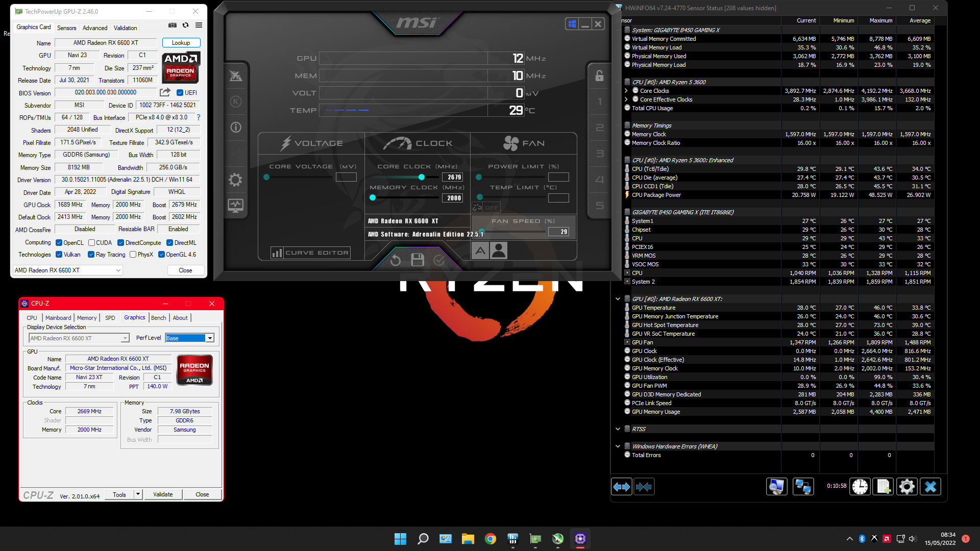Click the core clock value field 2679
The width and height of the screenshot is (980, 551).
pos(453,177)
